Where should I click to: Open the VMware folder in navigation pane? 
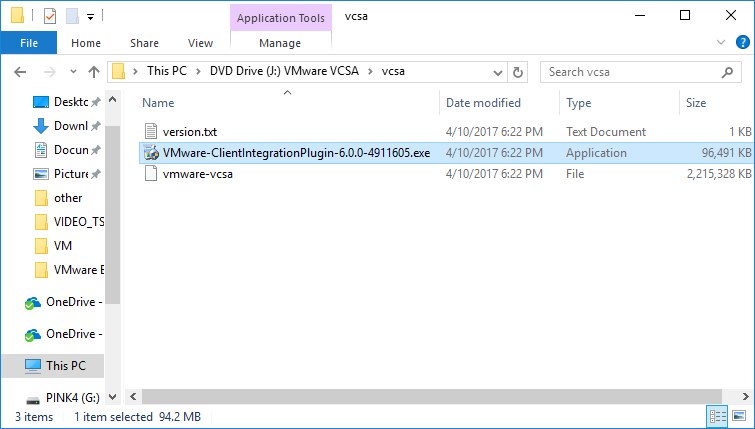68,270
